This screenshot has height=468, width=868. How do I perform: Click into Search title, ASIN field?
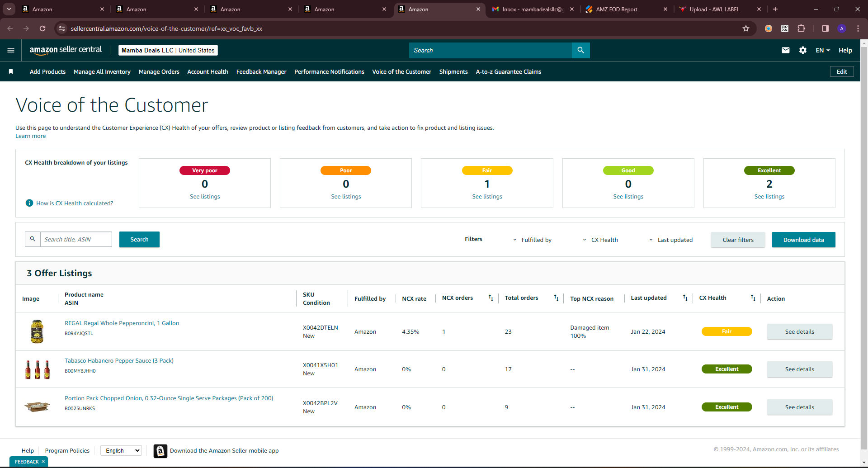(x=76, y=239)
